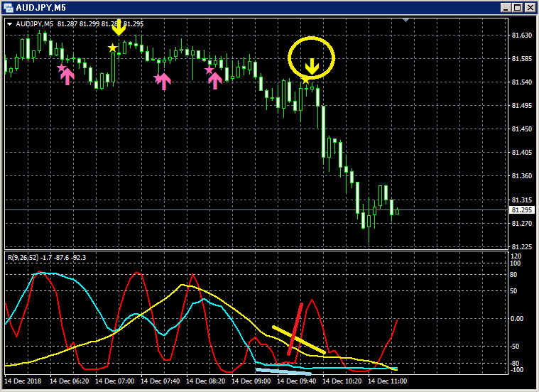The image size is (539, 392).
Task: Select the yellow circle drawn around signal
Action: click(311, 58)
